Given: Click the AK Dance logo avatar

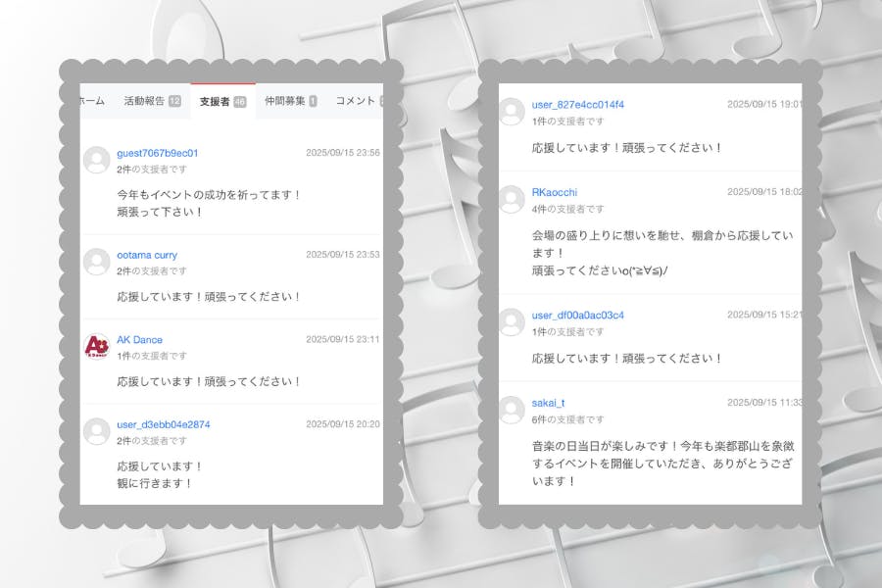Looking at the screenshot, I should click(x=96, y=346).
